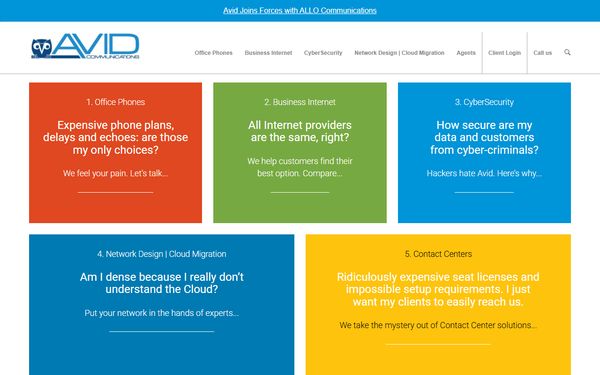Screen dimensions: 600x375
Task: Click Call us in the header
Action: tap(543, 53)
